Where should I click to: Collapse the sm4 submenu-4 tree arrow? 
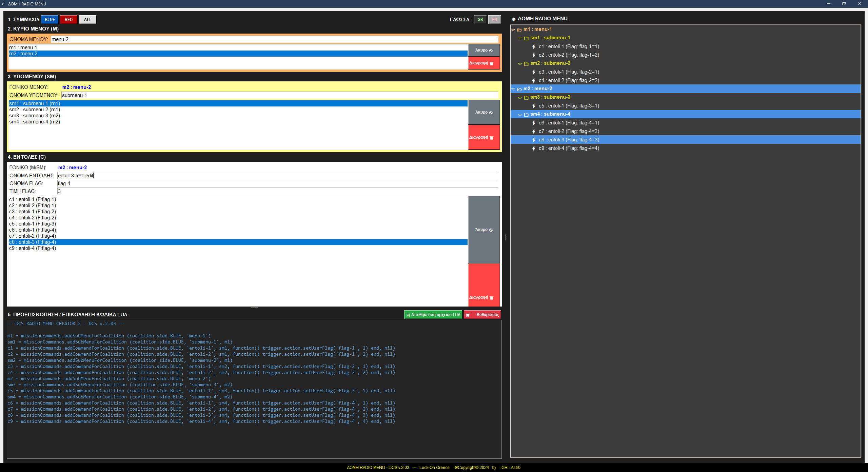click(520, 115)
